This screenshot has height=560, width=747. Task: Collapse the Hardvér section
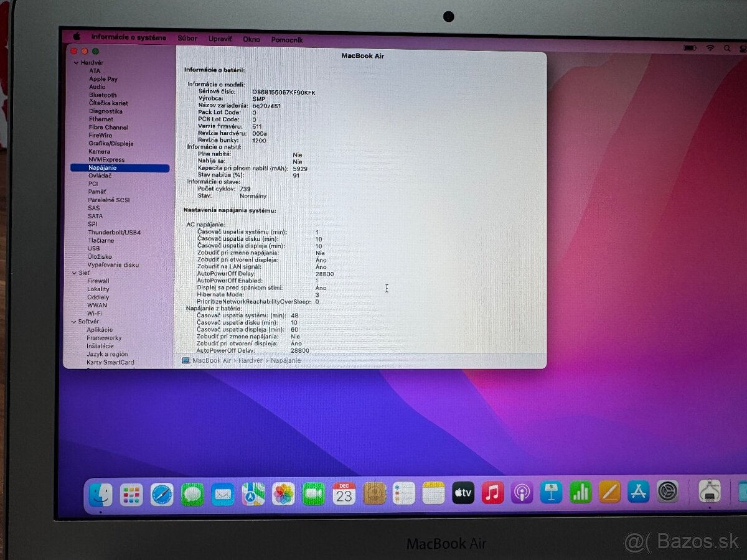pyautogui.click(x=75, y=62)
